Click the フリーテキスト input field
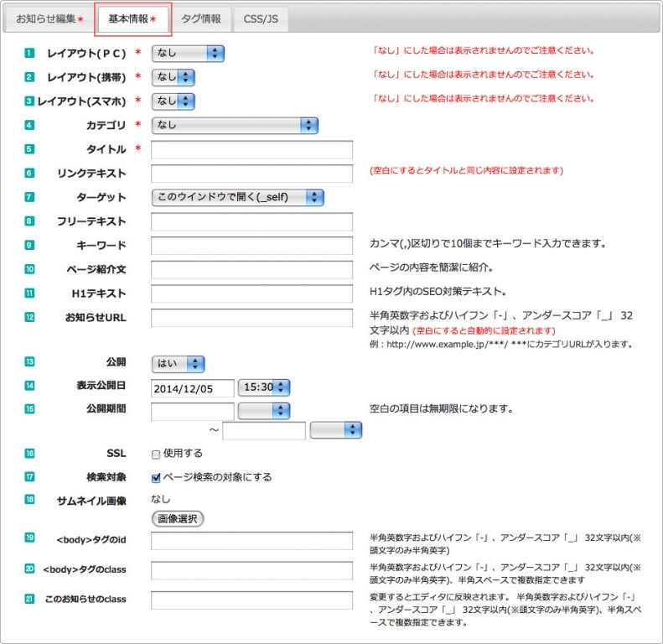 251,221
